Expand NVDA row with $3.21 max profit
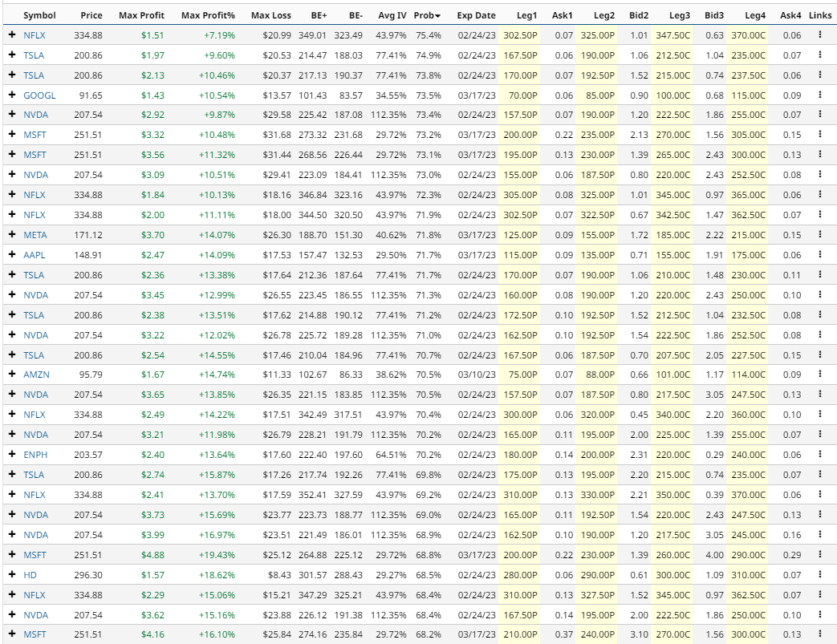837x644 pixels. (12, 435)
